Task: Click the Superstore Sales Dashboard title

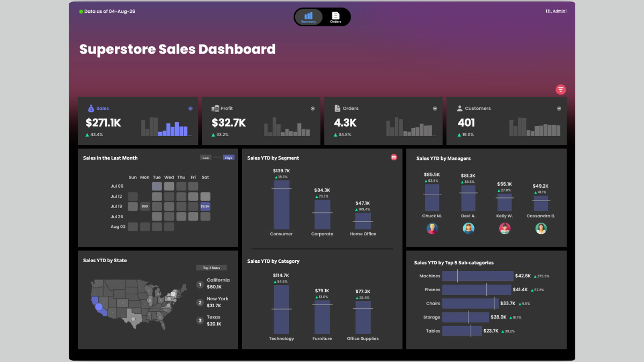Action: tap(178, 49)
